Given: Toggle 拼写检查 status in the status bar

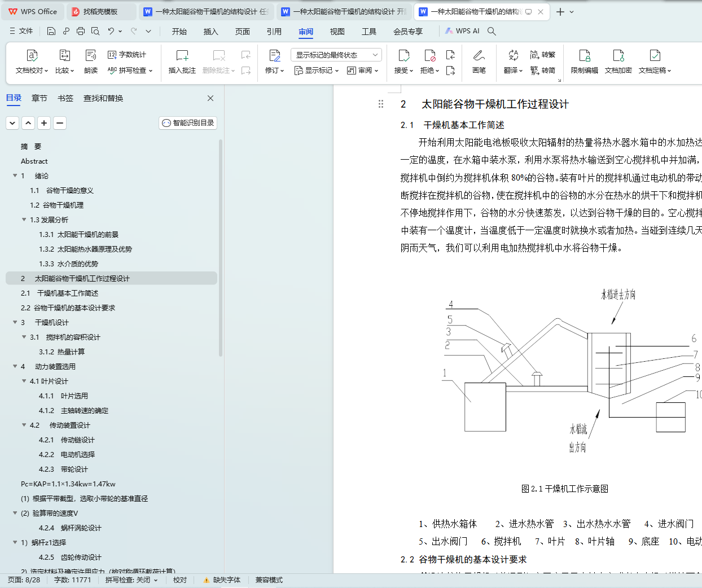Looking at the screenshot, I should tap(131, 580).
